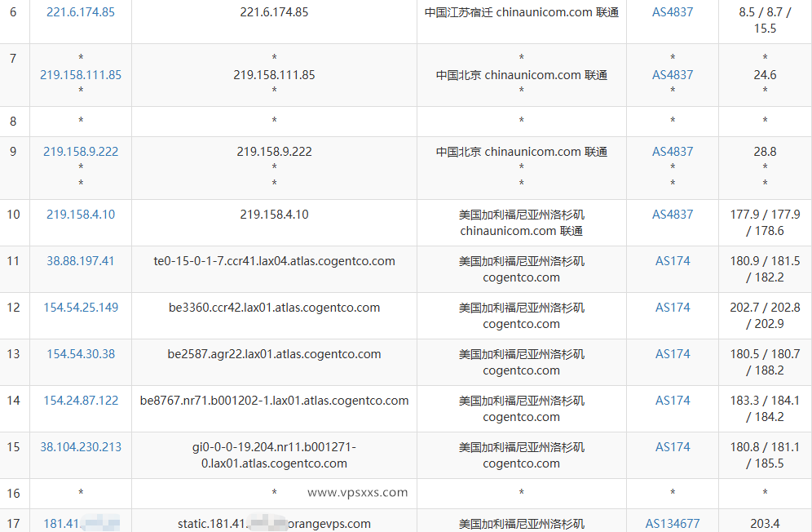Open IP link 219.158.111.85
Viewport: 812px width, 532px height.
81,75
